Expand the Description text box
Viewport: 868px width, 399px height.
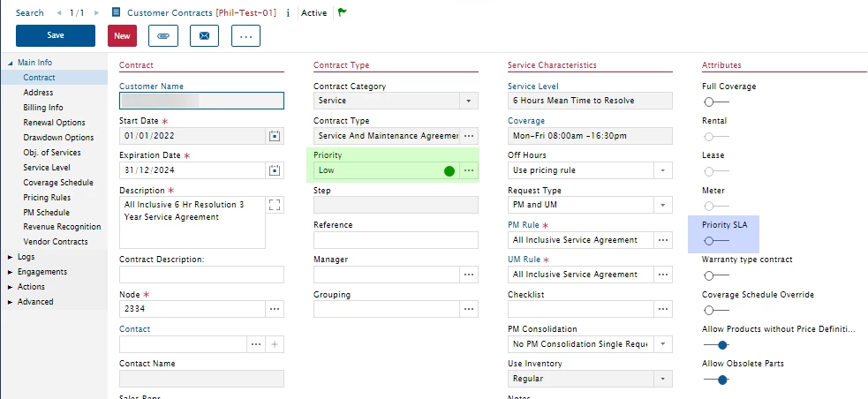click(275, 205)
